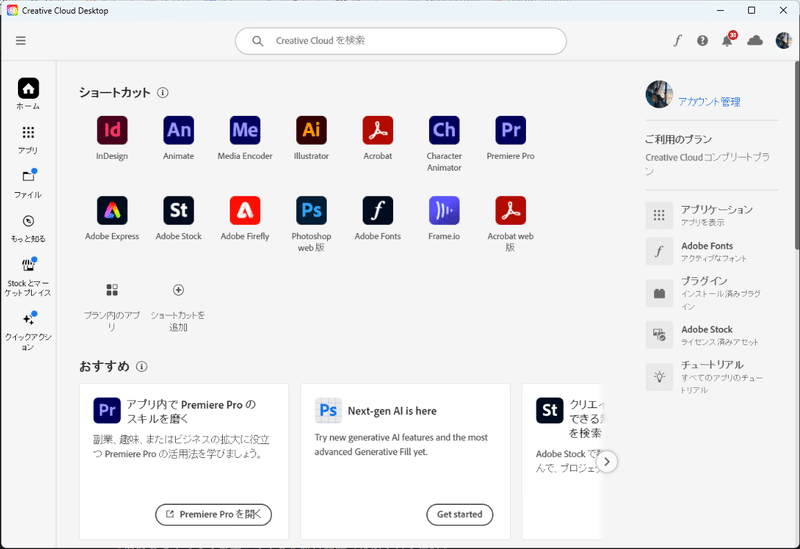Open the fonts f icon in header
The height and width of the screenshot is (549, 800).
click(677, 41)
